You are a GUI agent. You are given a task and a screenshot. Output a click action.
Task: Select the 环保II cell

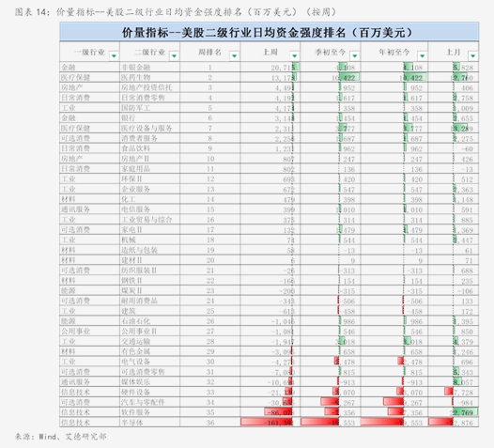[x=150, y=178]
